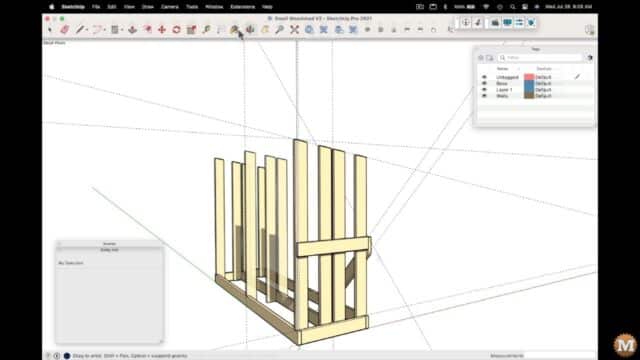Click Add Tag Folder icon in Tags panel
The image size is (640, 360).
[x=490, y=58]
